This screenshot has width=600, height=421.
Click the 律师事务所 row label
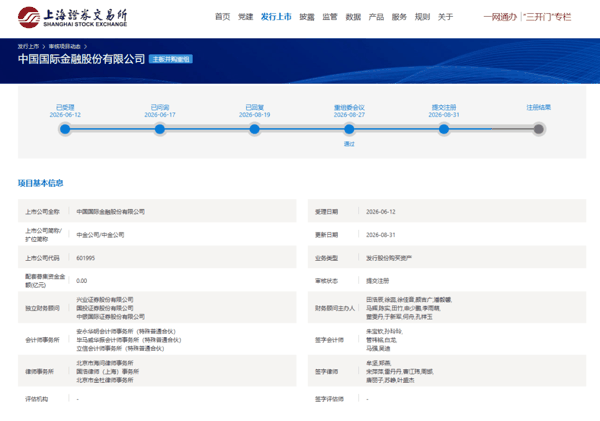39,371
